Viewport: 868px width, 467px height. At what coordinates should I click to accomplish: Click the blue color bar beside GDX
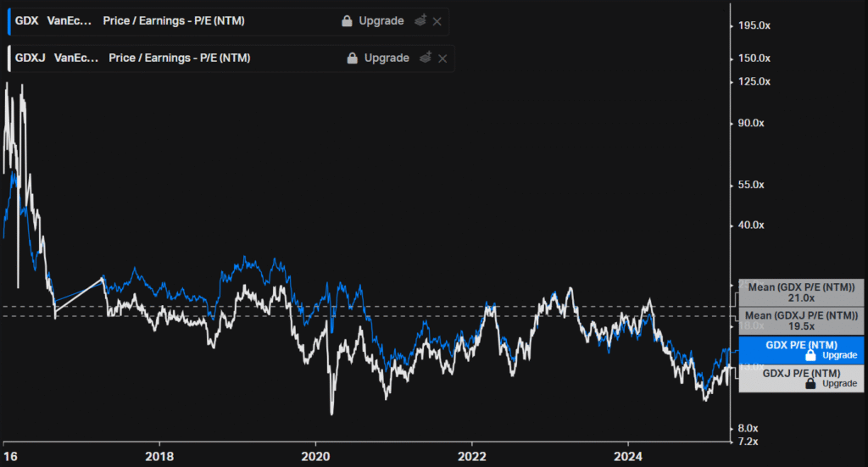point(8,21)
